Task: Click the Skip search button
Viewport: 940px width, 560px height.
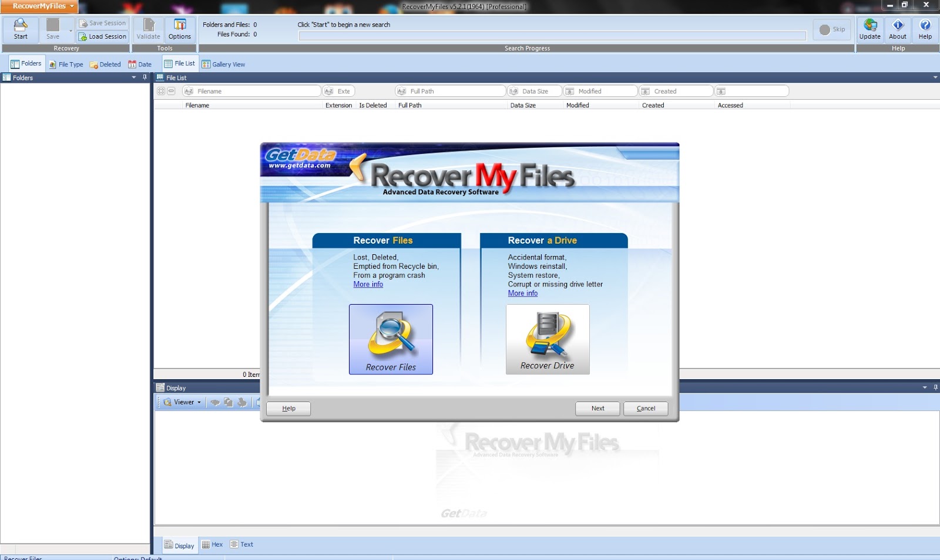Action: point(832,29)
